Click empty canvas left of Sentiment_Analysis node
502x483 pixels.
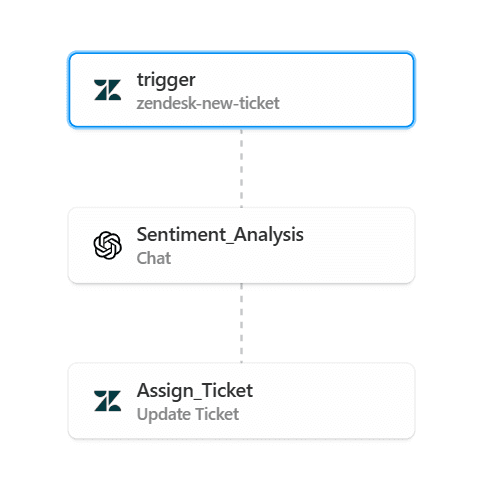coord(33,246)
